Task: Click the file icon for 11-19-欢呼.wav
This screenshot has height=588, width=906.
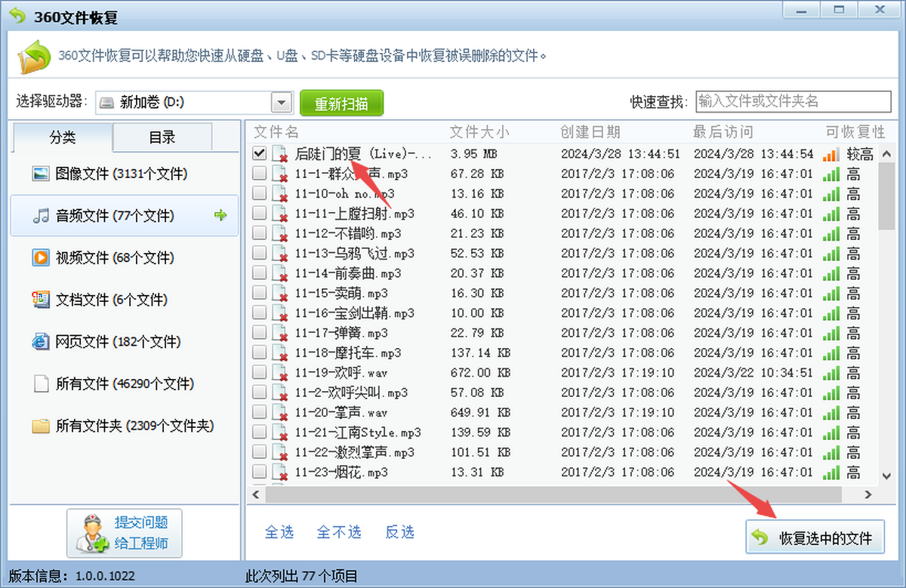Action: click(x=280, y=373)
